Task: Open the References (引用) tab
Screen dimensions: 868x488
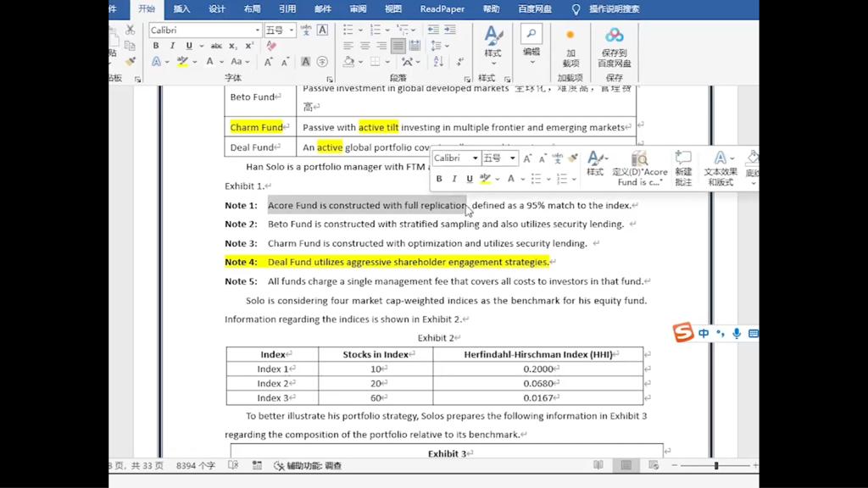Action: coord(287,8)
